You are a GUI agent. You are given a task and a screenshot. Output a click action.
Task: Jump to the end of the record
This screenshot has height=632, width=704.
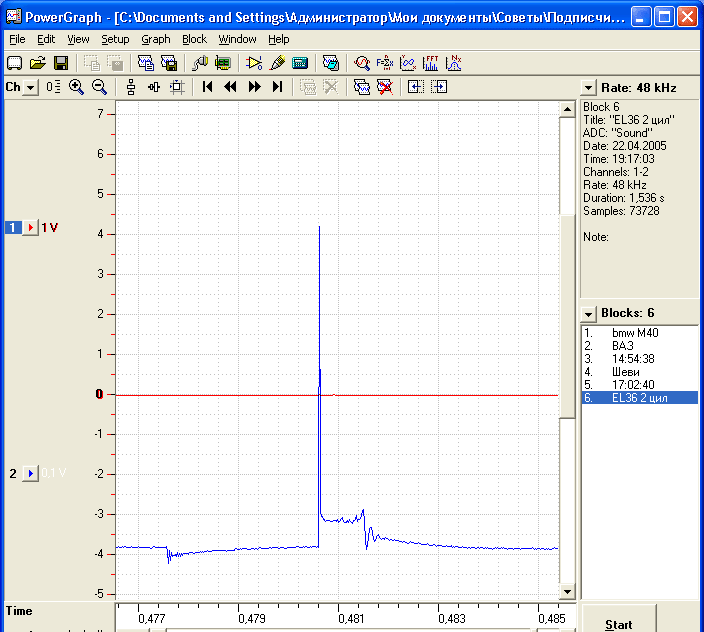coord(277,87)
